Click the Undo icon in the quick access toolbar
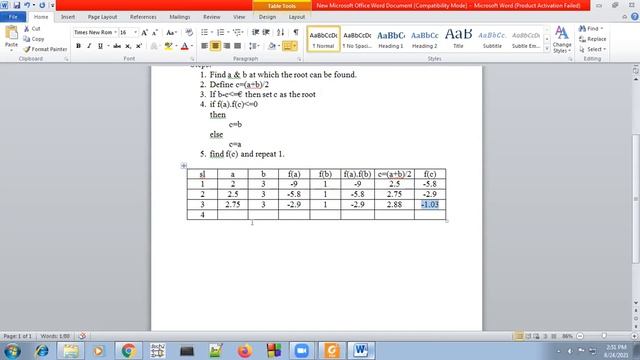Viewport: 640px width, 360px height. [x=27, y=5]
